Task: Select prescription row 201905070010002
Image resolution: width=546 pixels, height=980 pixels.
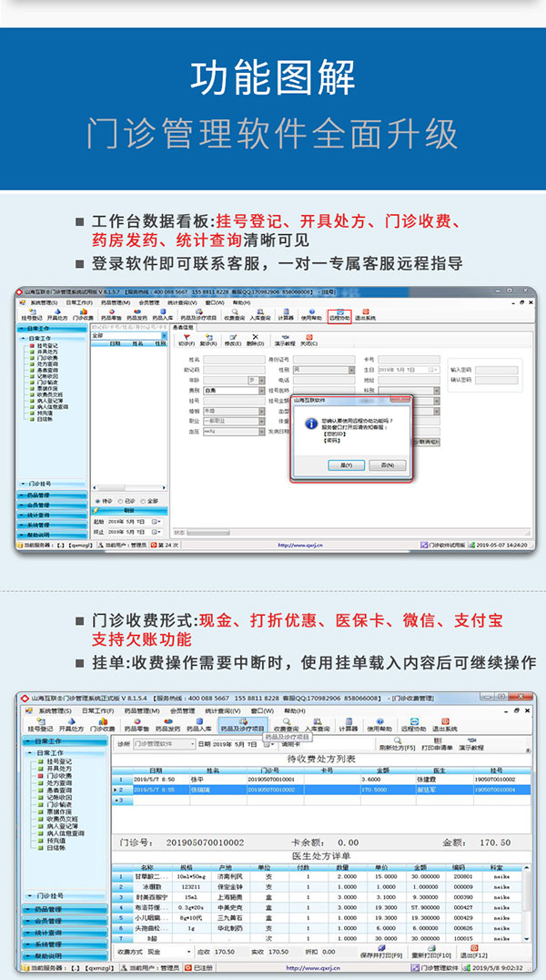Action: pos(321,790)
